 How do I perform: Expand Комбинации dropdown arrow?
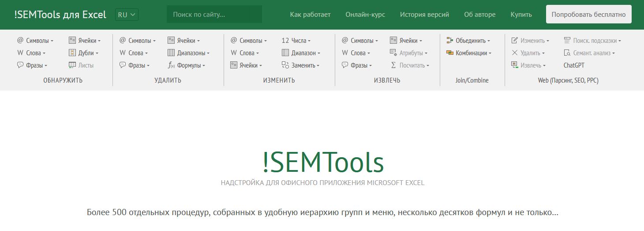490,53
